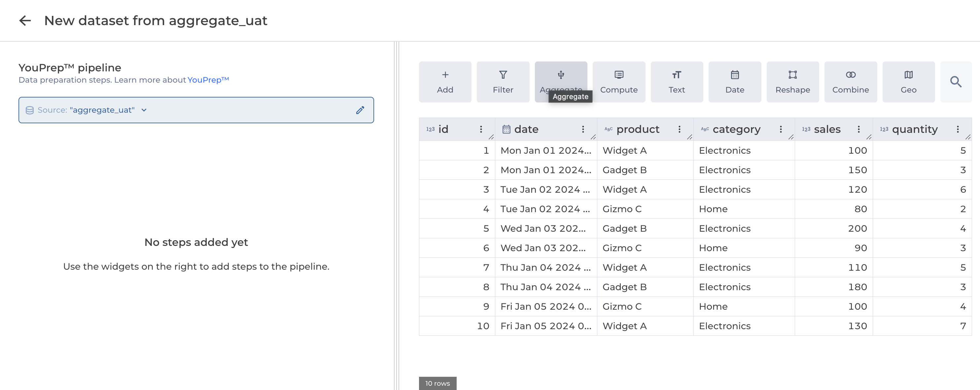The width and height of the screenshot is (980, 390).
Task: Open the Compute widget
Action: click(618, 82)
